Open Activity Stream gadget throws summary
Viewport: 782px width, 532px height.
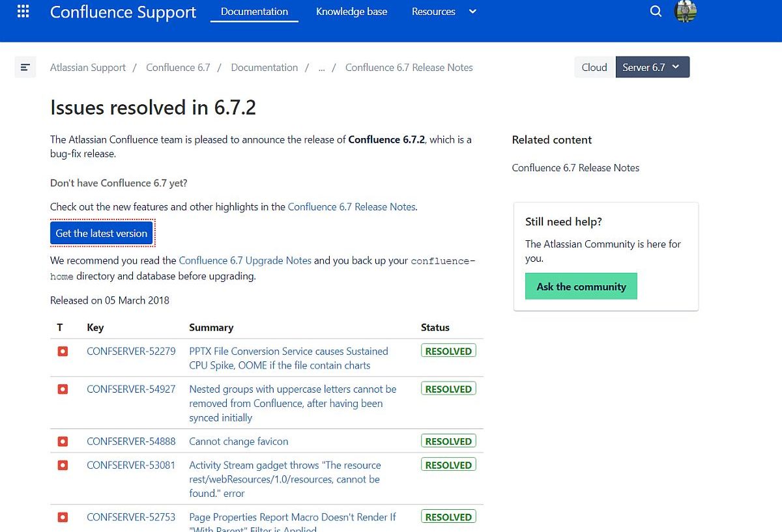[285, 479]
